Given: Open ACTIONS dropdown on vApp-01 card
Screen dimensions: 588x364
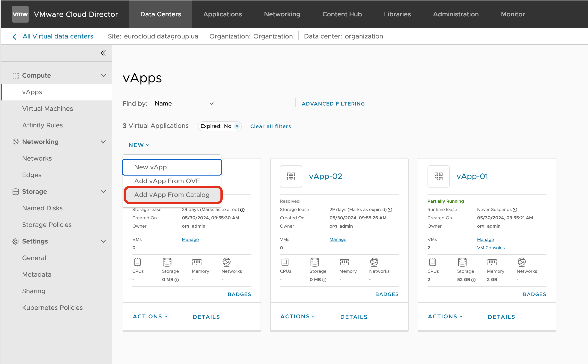Looking at the screenshot, I should [x=445, y=317].
